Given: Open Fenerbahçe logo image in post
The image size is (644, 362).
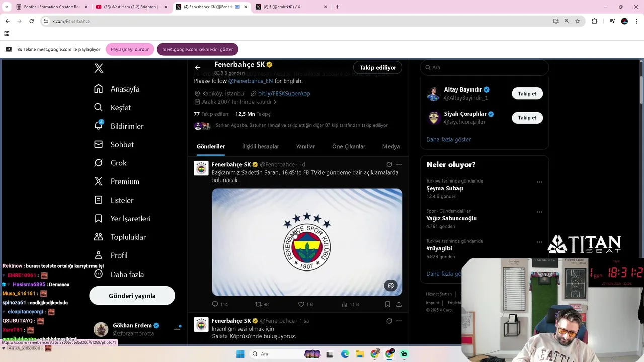Looking at the screenshot, I should (307, 242).
